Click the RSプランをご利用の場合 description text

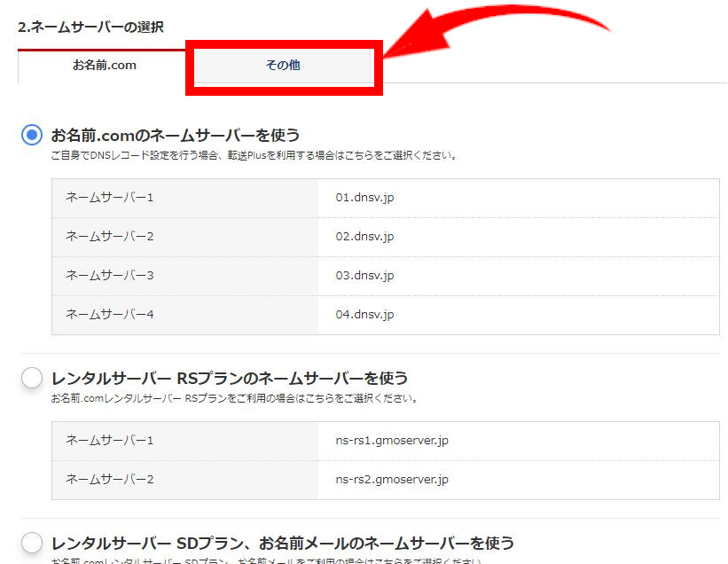click(x=234, y=399)
